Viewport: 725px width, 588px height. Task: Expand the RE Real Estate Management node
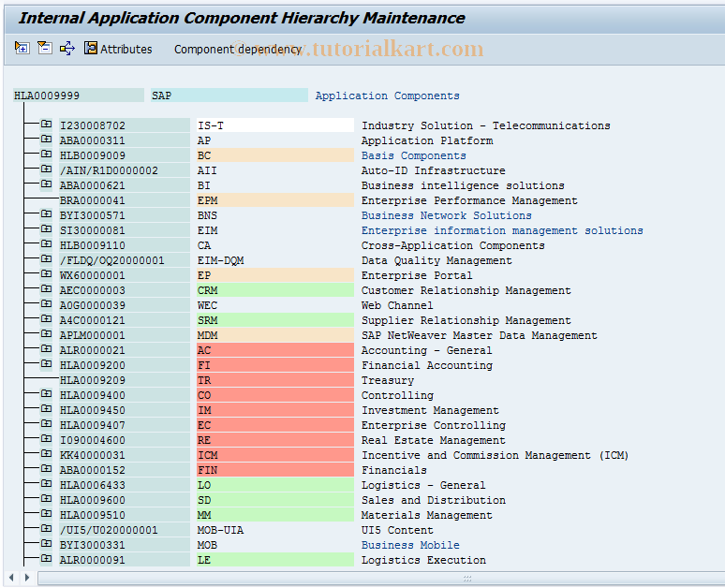click(x=46, y=439)
